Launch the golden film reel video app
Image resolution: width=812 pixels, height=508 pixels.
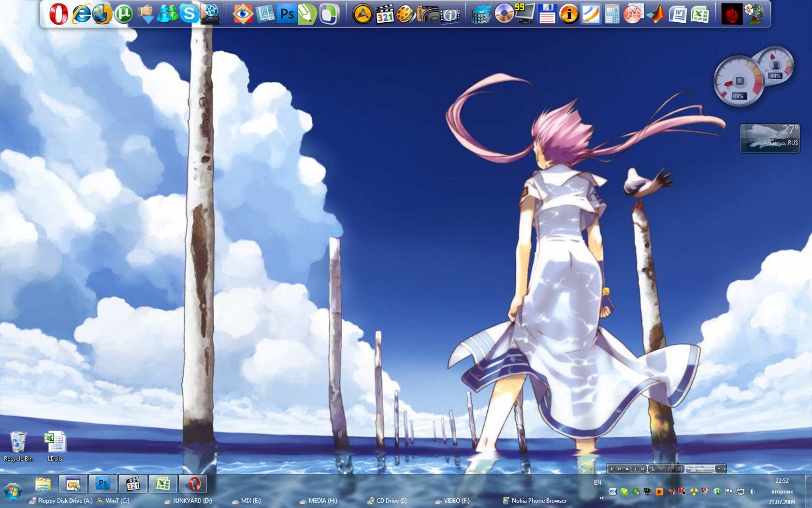point(406,14)
